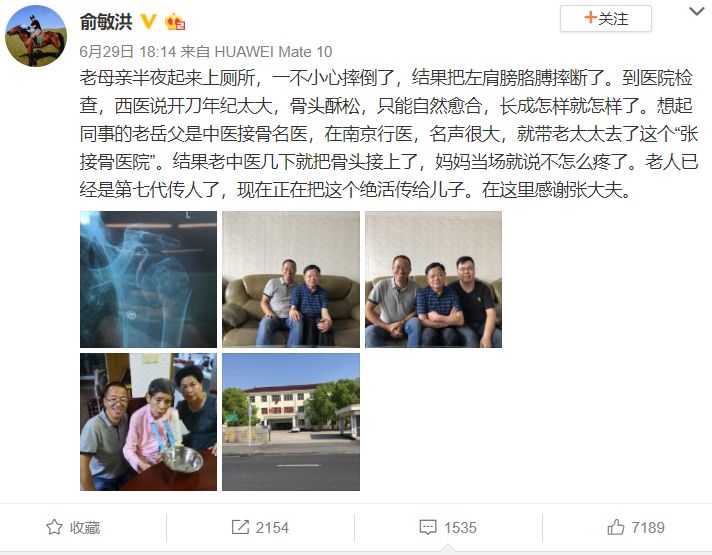Open the 俞敏洪 username link
712x555 pixels.
tap(106, 22)
